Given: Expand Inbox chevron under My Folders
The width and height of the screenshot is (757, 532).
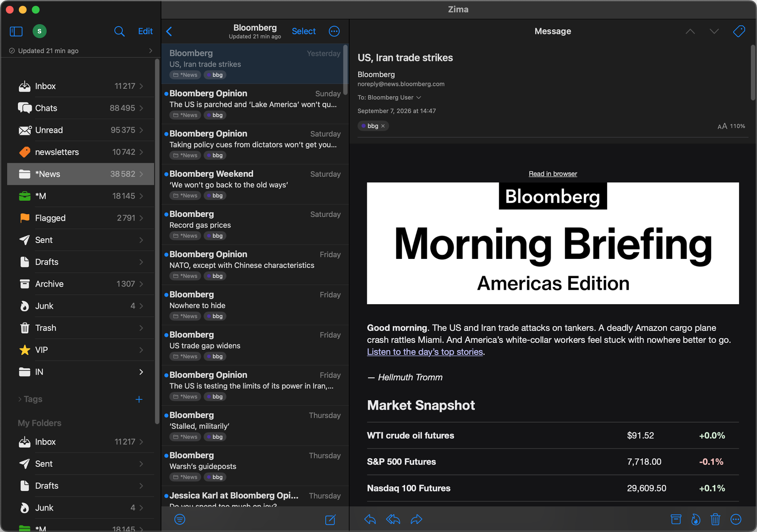Looking at the screenshot, I should pyautogui.click(x=141, y=442).
